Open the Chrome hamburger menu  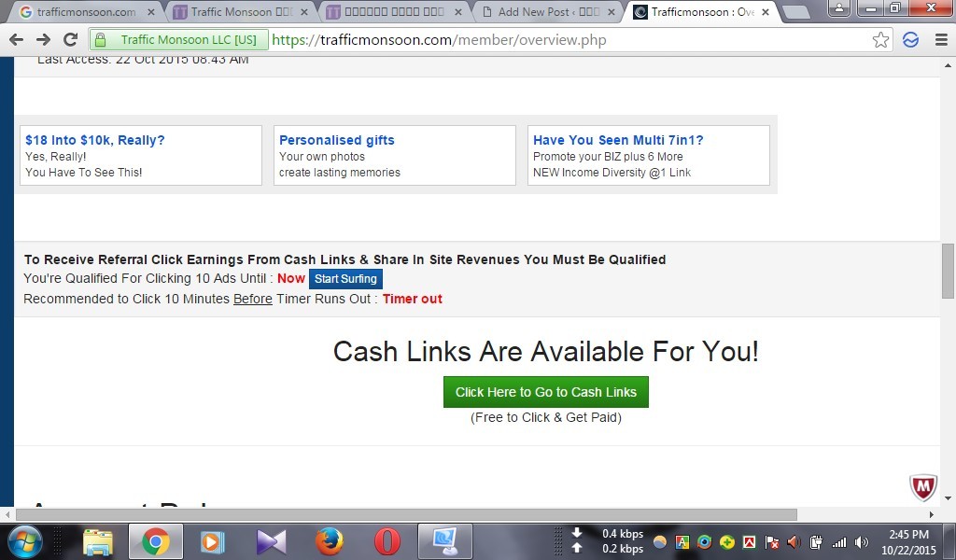[x=939, y=40]
